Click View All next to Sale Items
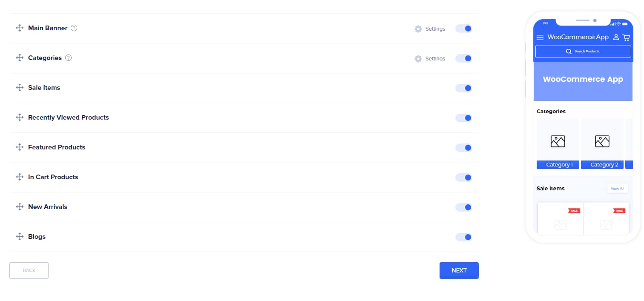The height and width of the screenshot is (301, 644). (x=617, y=188)
